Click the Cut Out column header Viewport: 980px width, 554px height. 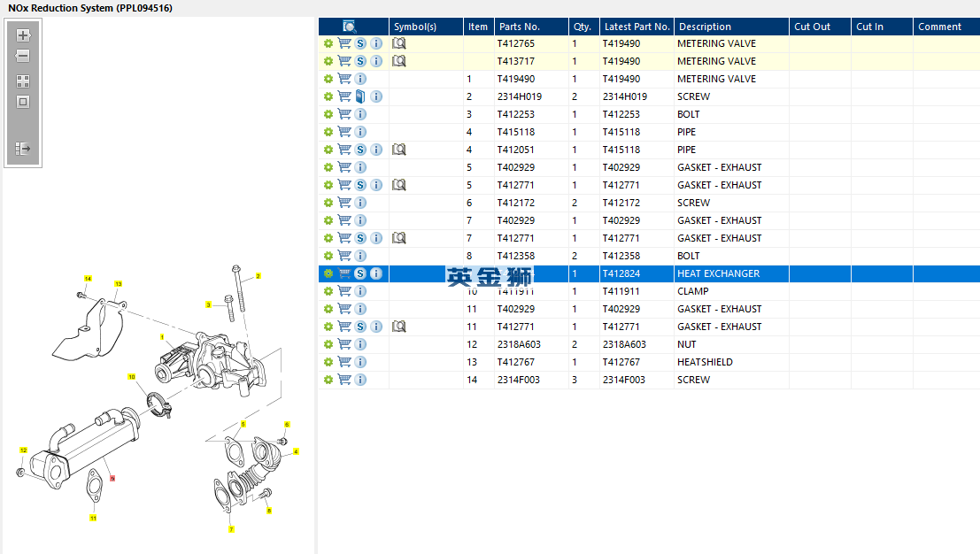(820, 27)
